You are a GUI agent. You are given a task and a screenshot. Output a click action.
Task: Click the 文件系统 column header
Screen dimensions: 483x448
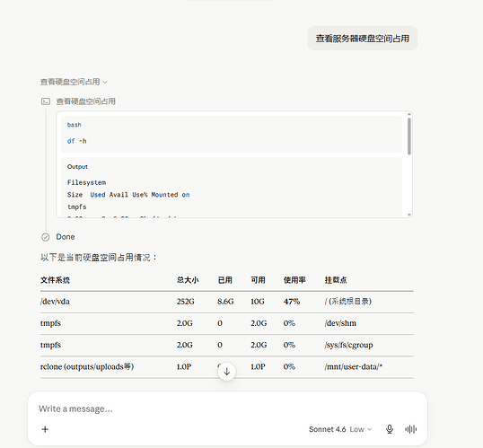[55, 280]
